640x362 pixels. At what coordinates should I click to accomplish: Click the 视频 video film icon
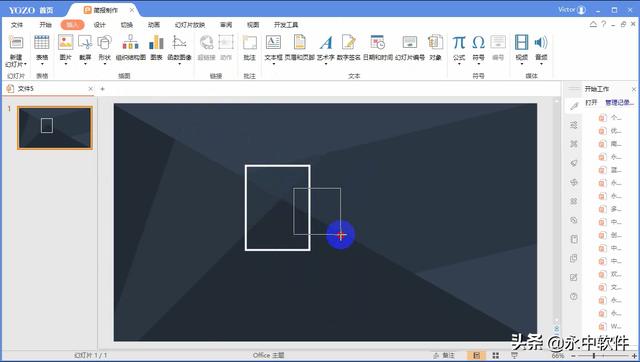tap(521, 42)
